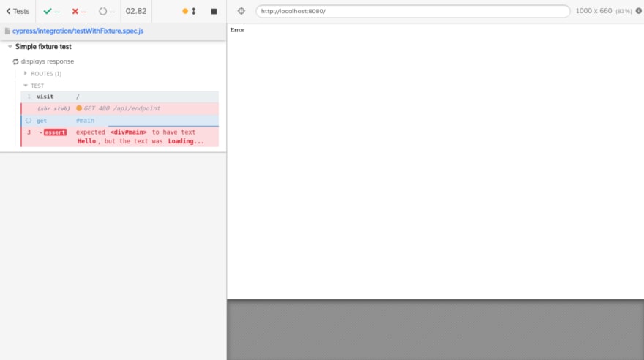Click the orange dot on the GET 400 request
644x360 pixels.
pos(79,108)
